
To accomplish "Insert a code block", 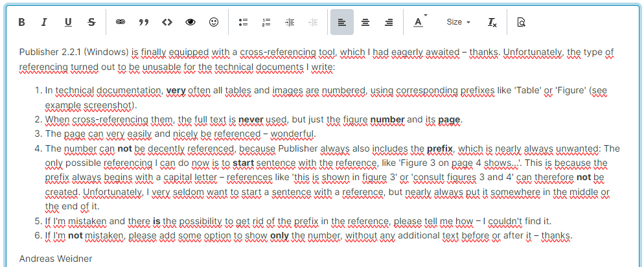I will click(x=167, y=22).
